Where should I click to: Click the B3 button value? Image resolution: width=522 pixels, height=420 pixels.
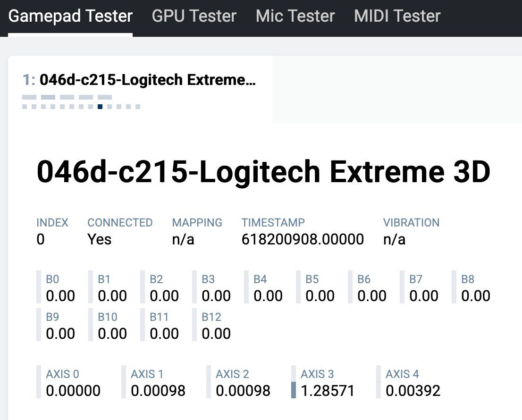(216, 296)
